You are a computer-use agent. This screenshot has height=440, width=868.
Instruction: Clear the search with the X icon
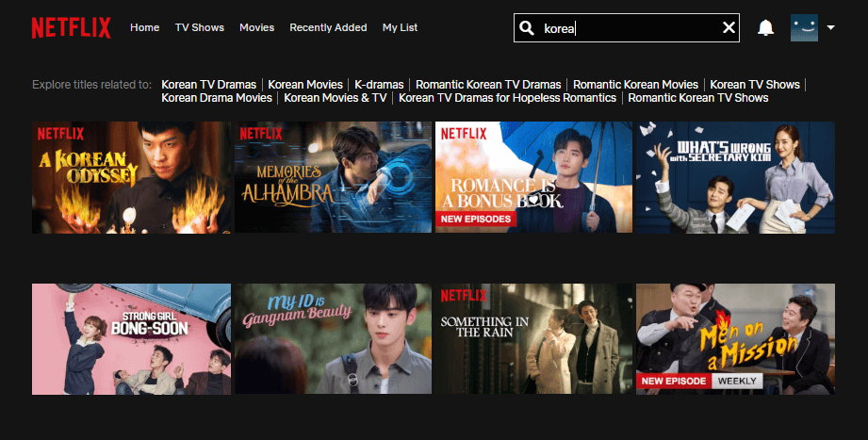[729, 27]
